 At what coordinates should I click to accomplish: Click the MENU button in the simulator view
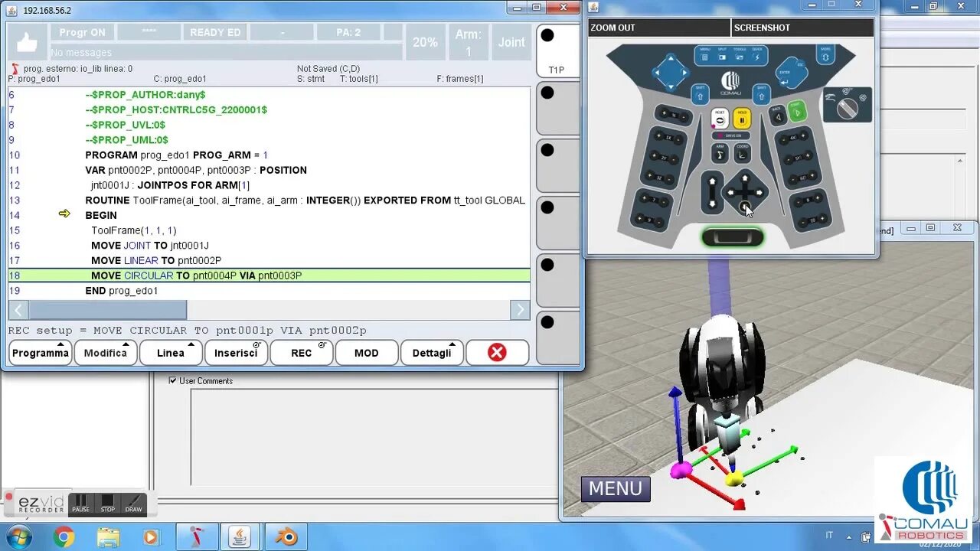click(616, 488)
